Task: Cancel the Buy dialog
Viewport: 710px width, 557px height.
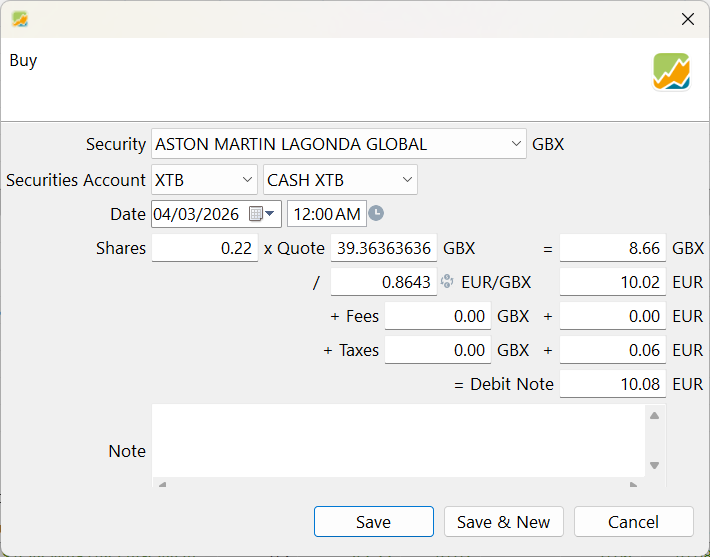Action: pos(633,522)
